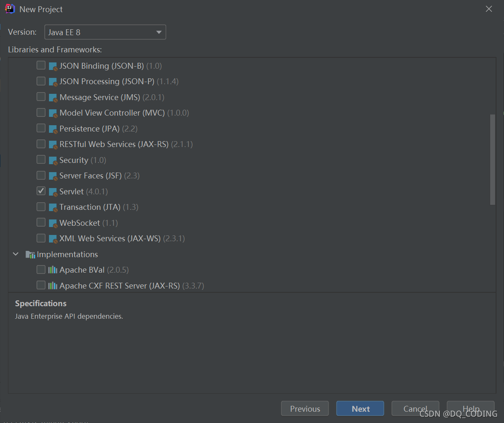Click the Transaction (JTA) library icon

pyautogui.click(x=53, y=207)
